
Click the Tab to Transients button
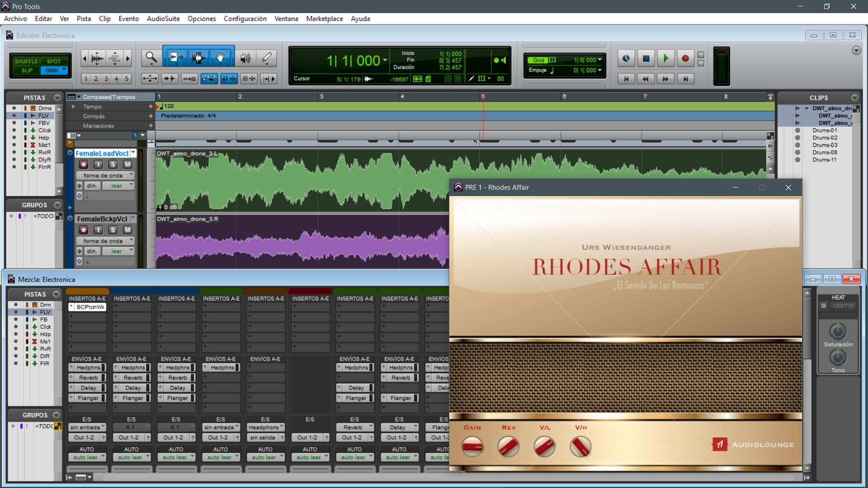170,79
